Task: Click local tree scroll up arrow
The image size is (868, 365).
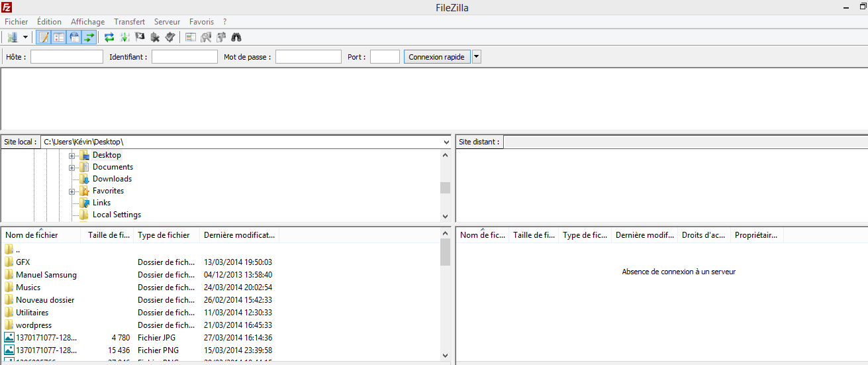Action: click(445, 154)
